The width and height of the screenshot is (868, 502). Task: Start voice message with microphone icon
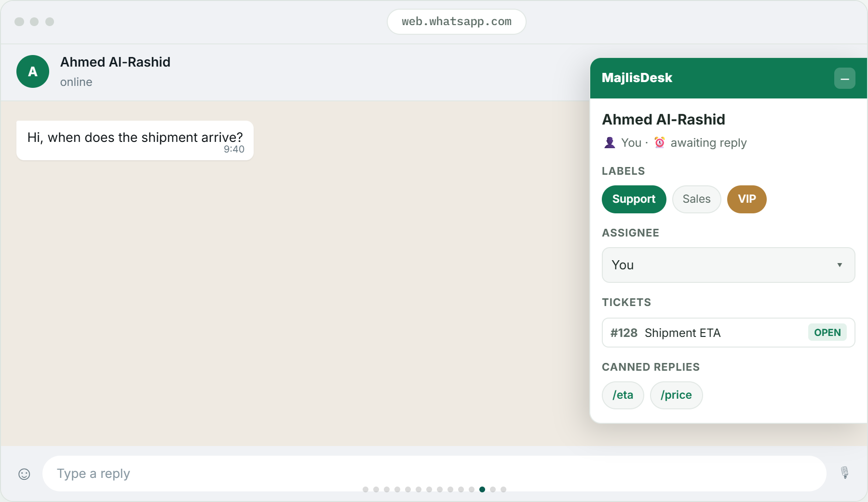pyautogui.click(x=845, y=473)
